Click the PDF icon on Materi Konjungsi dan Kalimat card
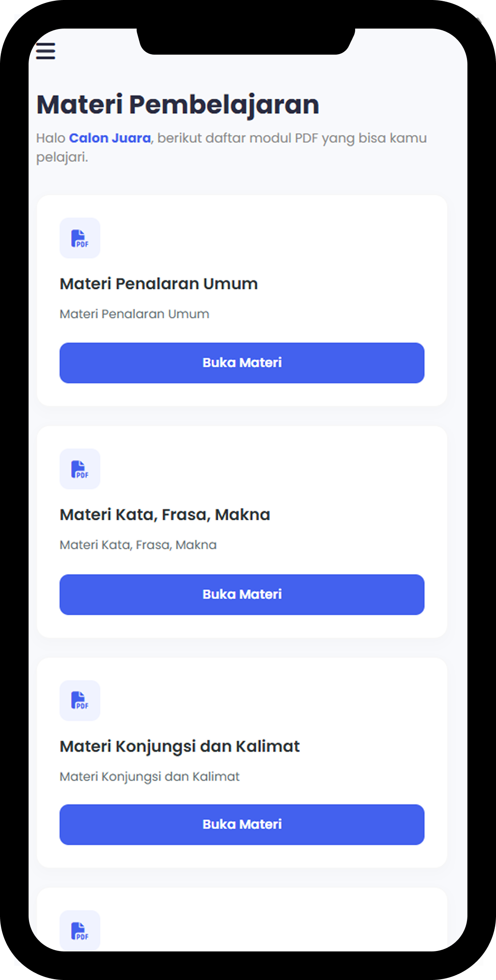This screenshot has height=980, width=496. (x=79, y=701)
